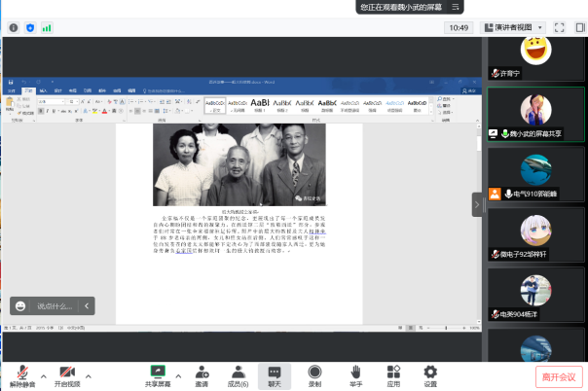Open the Apps menu
This screenshot has height=391, width=588.
point(393,376)
